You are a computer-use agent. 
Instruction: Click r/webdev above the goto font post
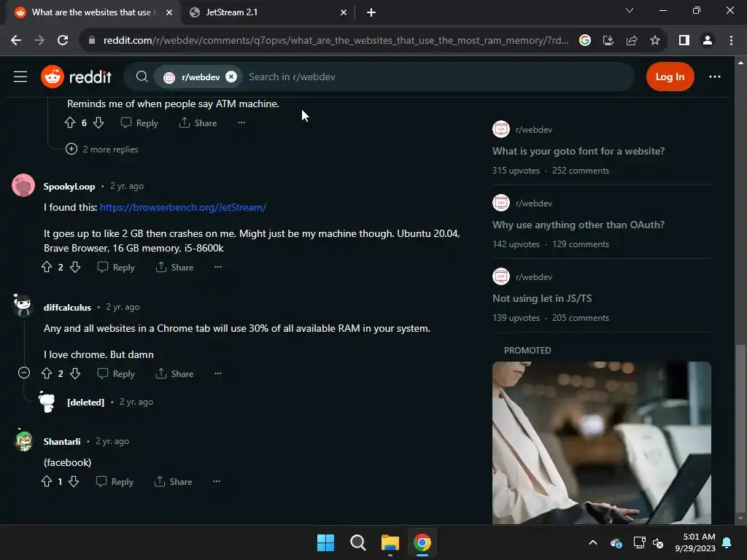(x=533, y=130)
